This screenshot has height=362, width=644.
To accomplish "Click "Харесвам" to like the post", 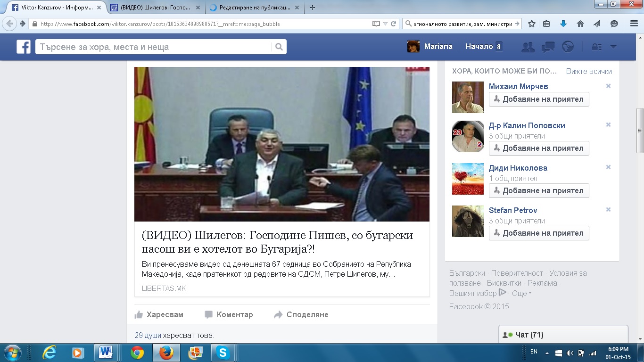I will 159,314.
